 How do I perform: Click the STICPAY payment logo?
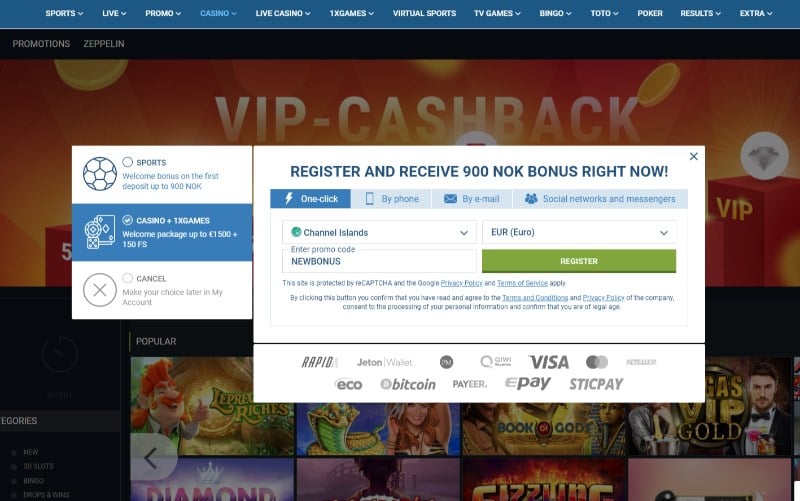[596, 384]
